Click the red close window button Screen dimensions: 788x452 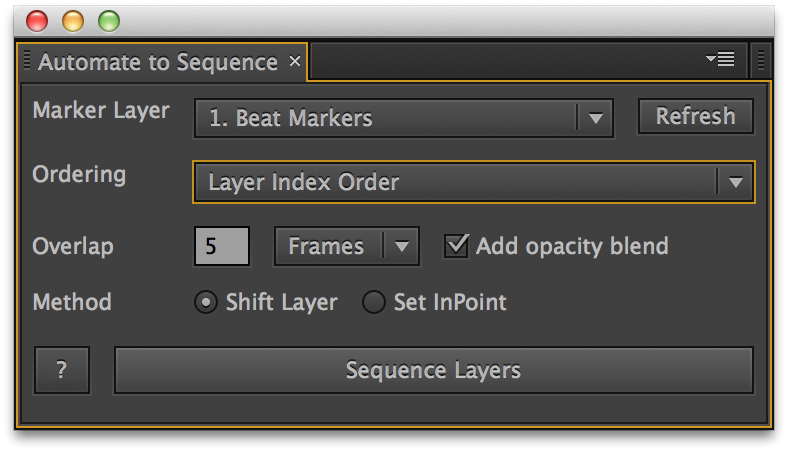point(37,20)
